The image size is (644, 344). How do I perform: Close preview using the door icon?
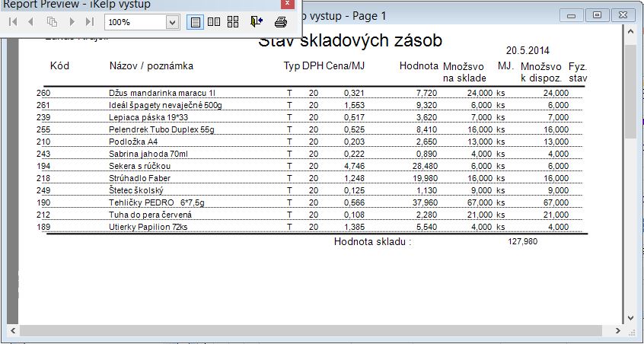click(x=257, y=22)
